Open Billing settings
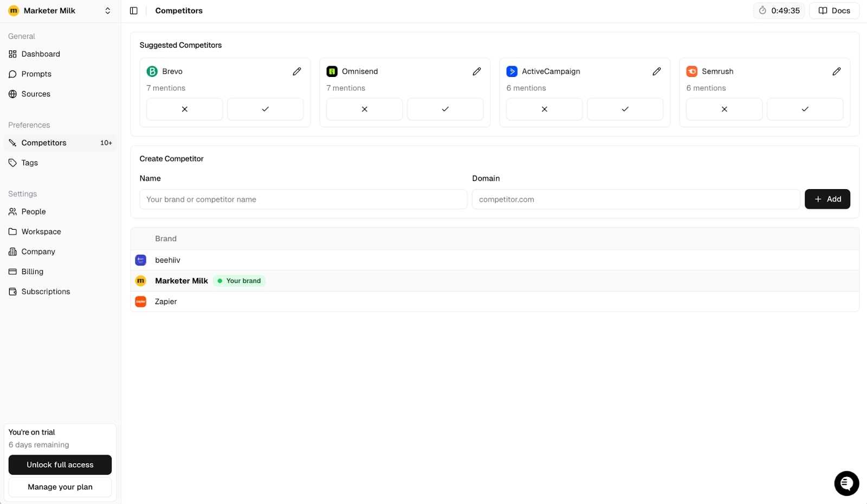867x504 pixels. coord(60,272)
